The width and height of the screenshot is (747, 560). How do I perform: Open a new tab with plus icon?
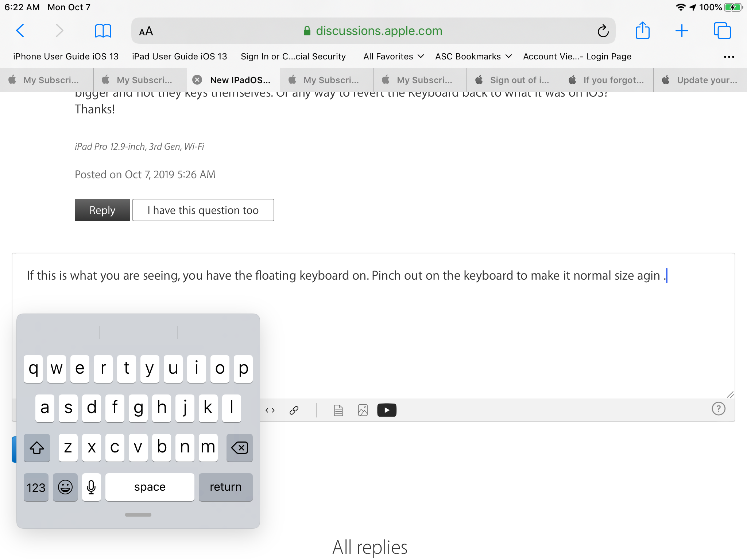pos(681,31)
